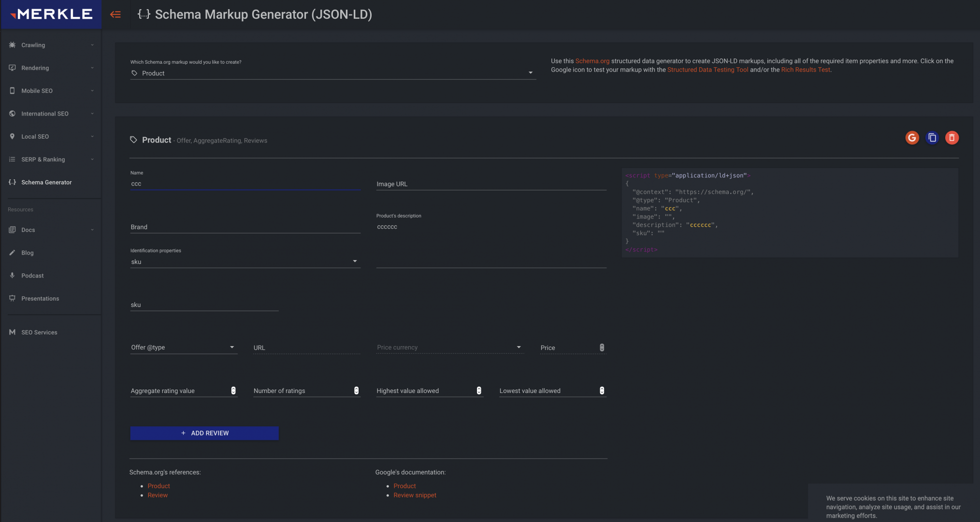Expand the Docs chevron
This screenshot has width=980, height=522.
(x=92, y=230)
